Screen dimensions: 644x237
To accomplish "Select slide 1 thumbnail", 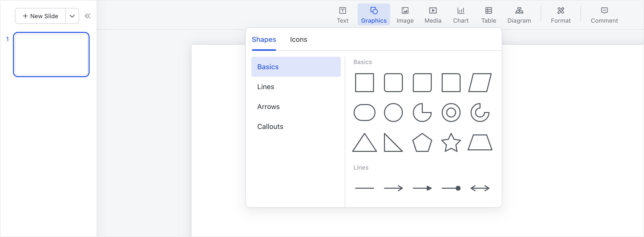I will [x=51, y=55].
